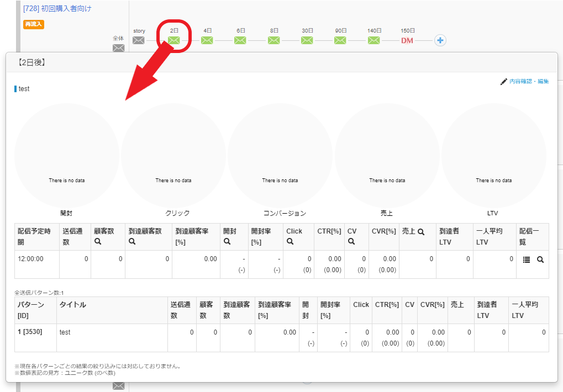Screen dimensions: 563x392
Task: Open delivery list icon in 12:00:00 row
Action: pos(527,259)
